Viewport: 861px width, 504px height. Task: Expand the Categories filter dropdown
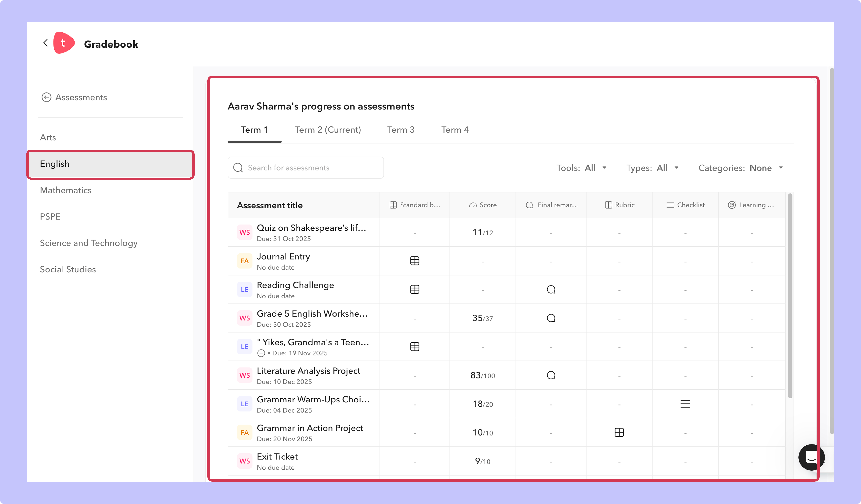tap(741, 168)
